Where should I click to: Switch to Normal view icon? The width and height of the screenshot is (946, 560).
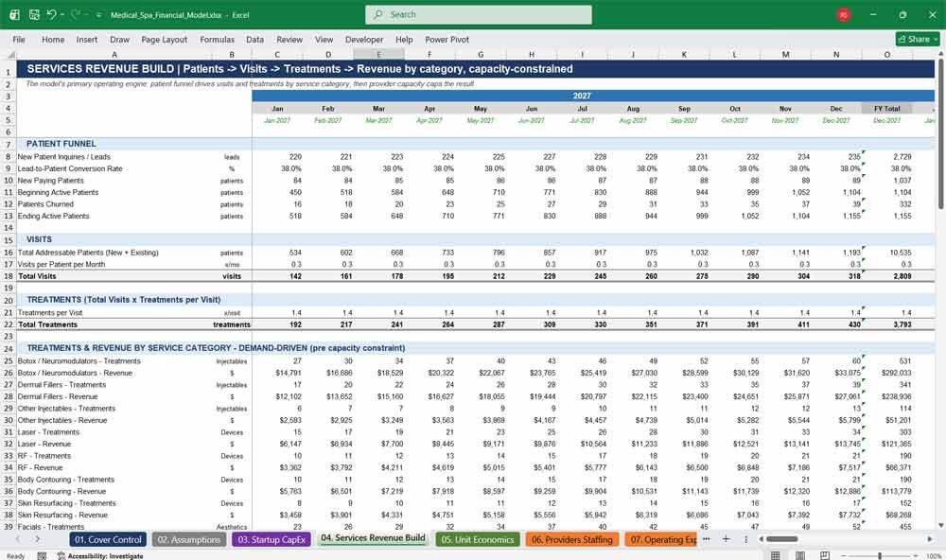coord(776,555)
